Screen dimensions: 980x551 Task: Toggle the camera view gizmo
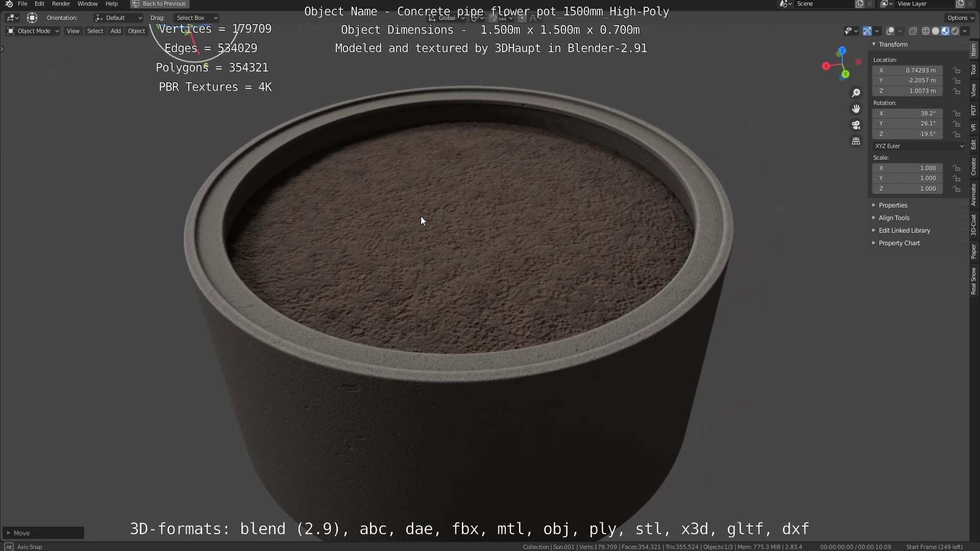(856, 125)
